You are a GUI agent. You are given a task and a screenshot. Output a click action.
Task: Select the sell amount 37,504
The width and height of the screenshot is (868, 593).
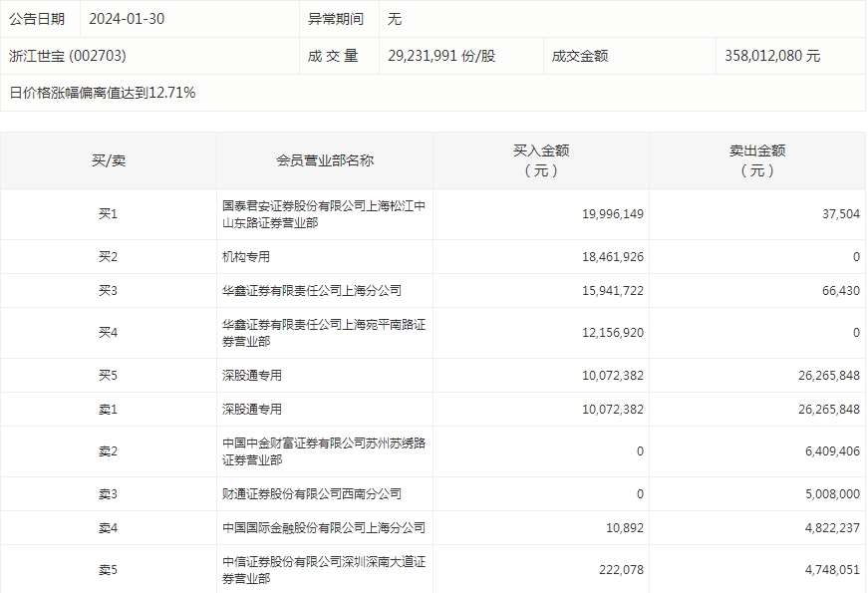(841, 213)
